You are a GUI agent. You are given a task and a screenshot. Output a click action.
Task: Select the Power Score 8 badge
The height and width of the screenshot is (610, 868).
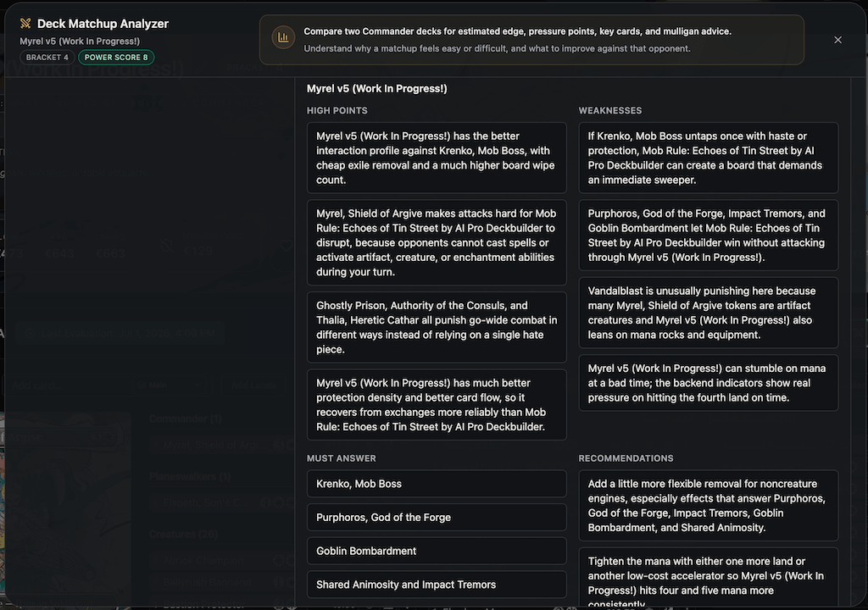click(116, 57)
